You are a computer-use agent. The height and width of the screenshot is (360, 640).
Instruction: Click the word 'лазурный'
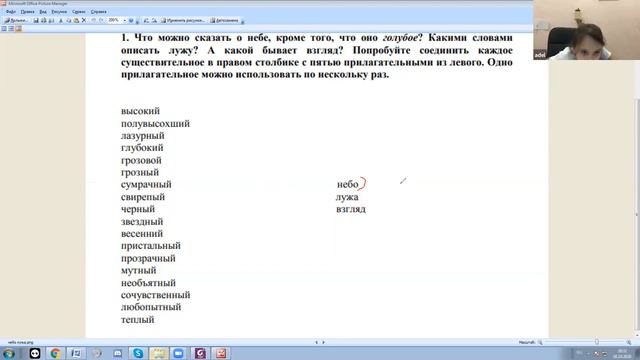pyautogui.click(x=142, y=136)
